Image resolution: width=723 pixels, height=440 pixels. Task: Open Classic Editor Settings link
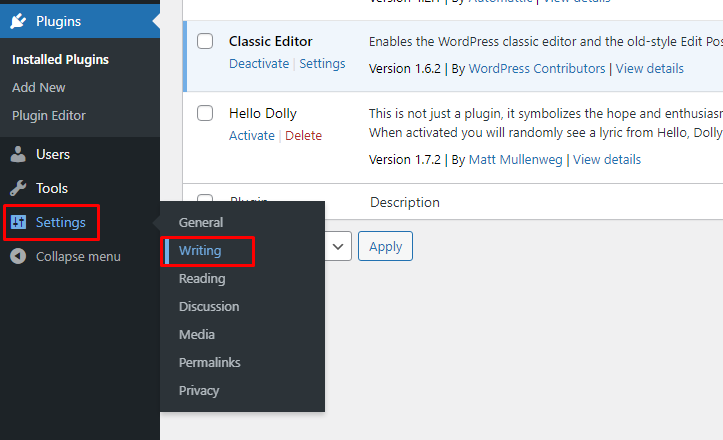click(322, 63)
